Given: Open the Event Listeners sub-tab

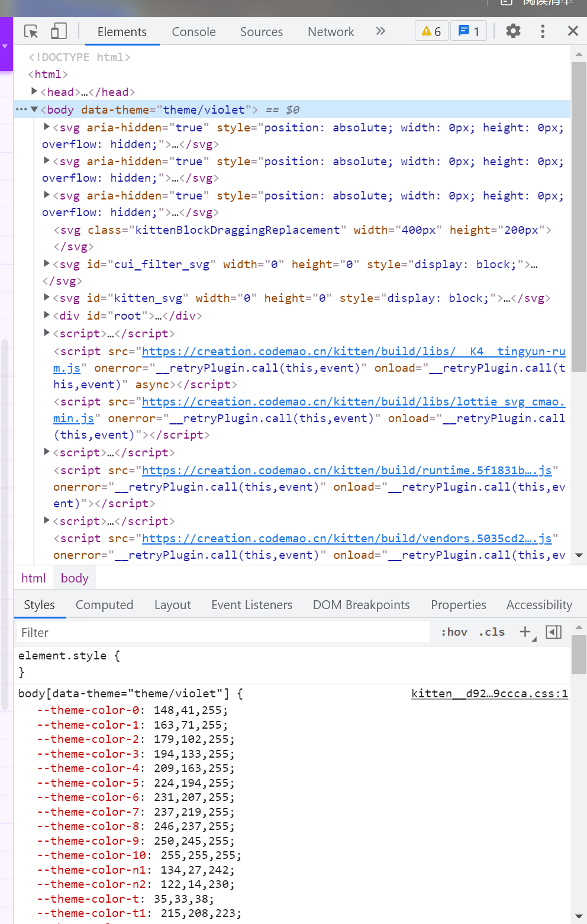Looking at the screenshot, I should pyautogui.click(x=251, y=605).
